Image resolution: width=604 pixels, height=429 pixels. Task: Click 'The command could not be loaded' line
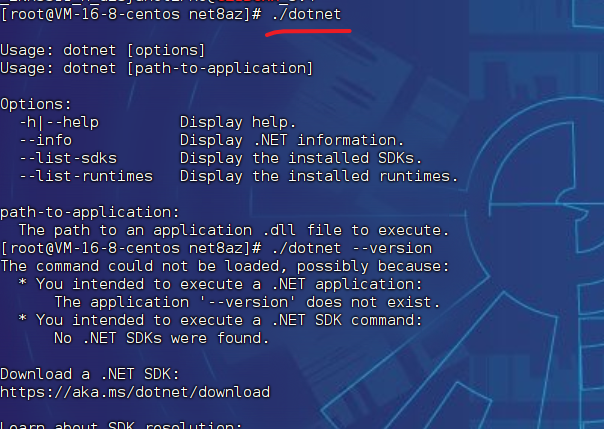pos(225,266)
